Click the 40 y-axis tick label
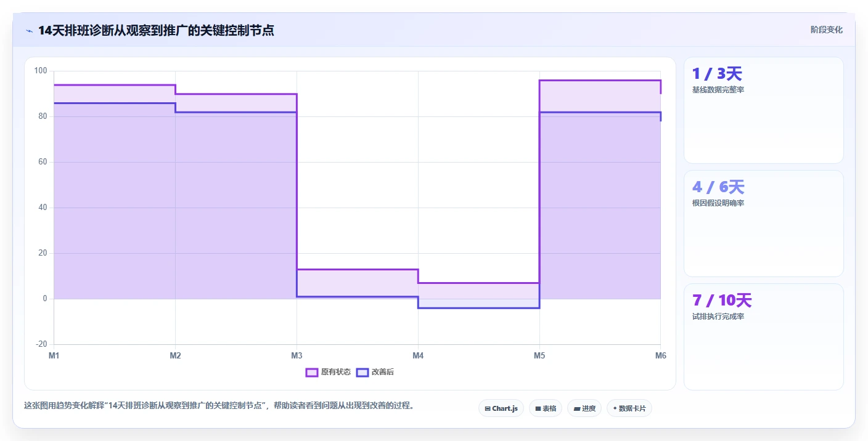This screenshot has width=868, height=441. [x=43, y=208]
